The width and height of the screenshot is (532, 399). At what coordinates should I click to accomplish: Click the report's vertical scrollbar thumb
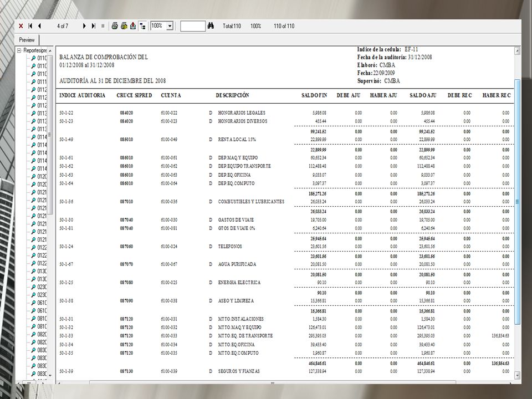(x=518, y=202)
